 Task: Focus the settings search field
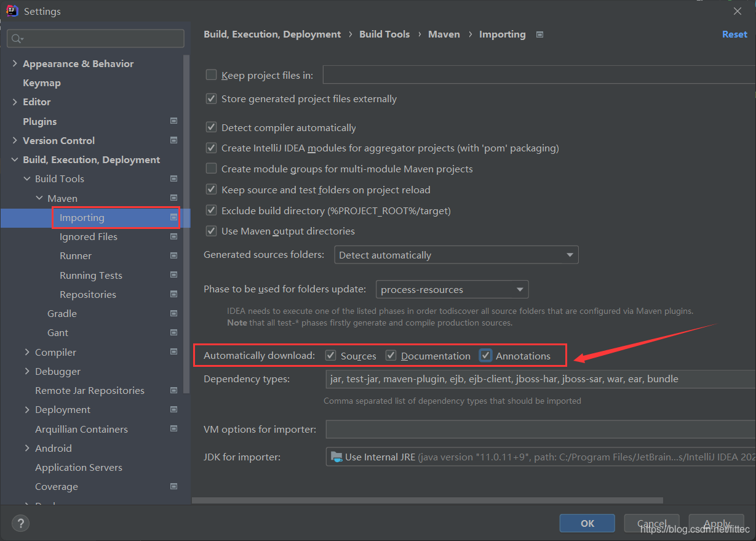(x=95, y=38)
